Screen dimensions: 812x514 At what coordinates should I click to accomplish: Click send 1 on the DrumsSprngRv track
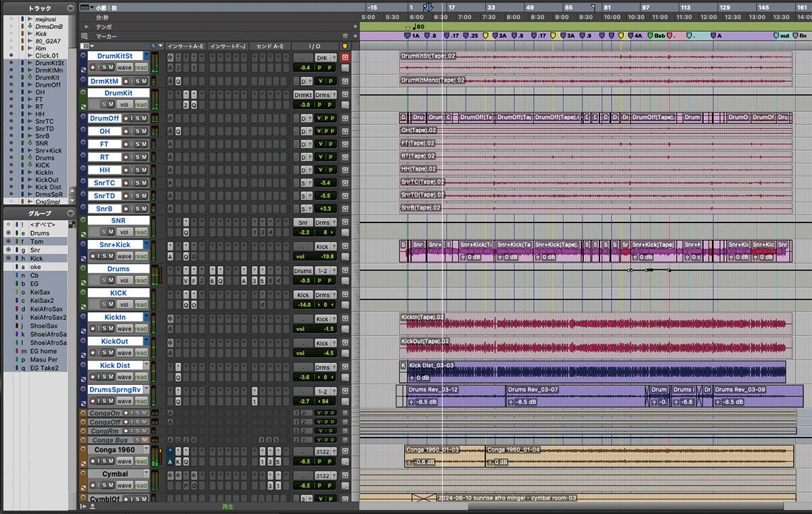[254, 401]
